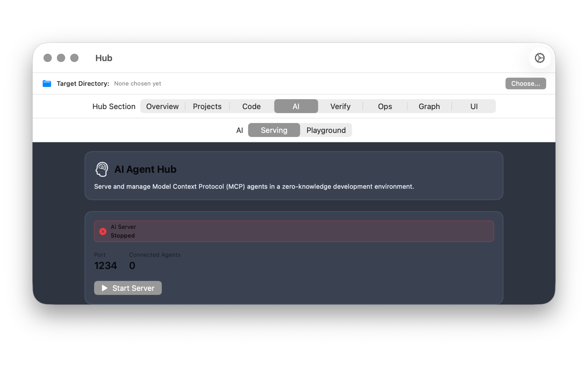Click the port value 1234
The width and height of the screenshot is (588, 368).
click(x=105, y=266)
